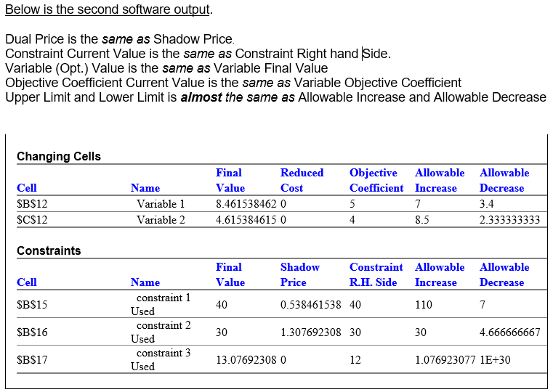Click allowable increase 7 for Variable 1
This screenshot has height=392, width=553.
click(x=418, y=204)
